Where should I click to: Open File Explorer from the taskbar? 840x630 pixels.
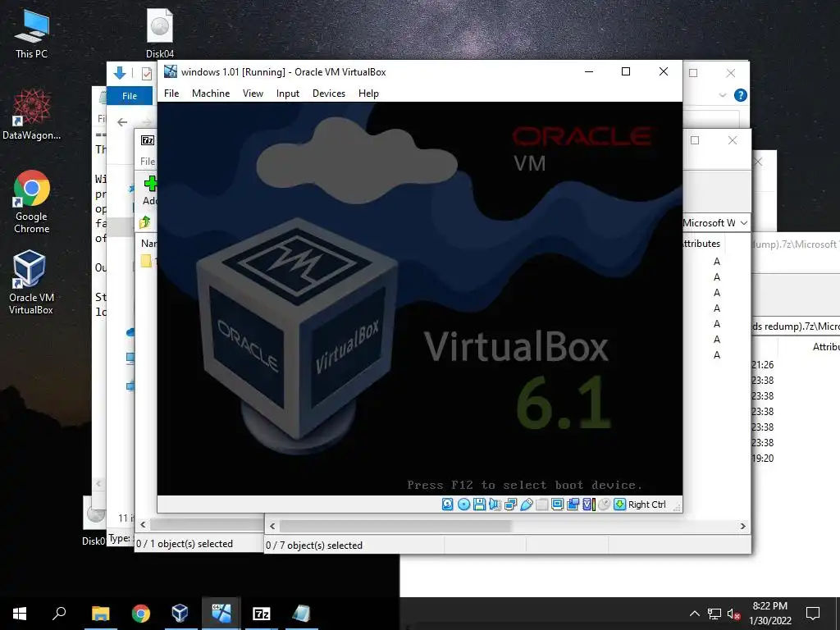[100, 613]
